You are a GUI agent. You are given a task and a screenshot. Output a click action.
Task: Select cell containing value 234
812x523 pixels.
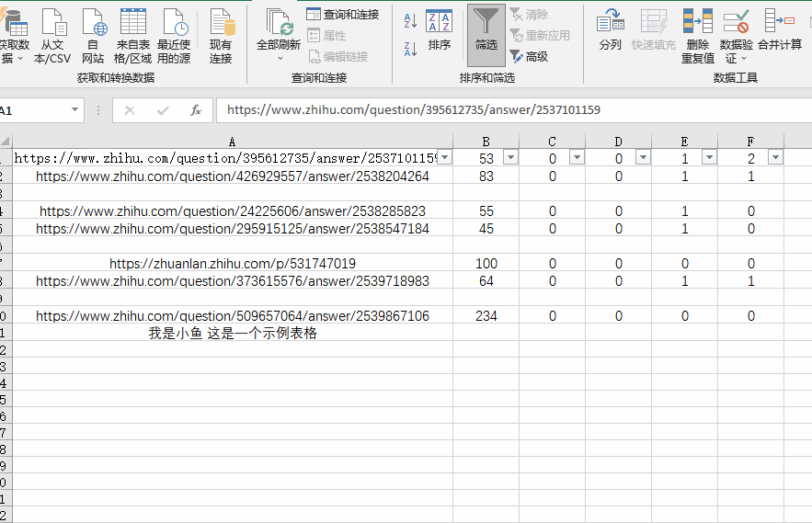[x=486, y=315]
